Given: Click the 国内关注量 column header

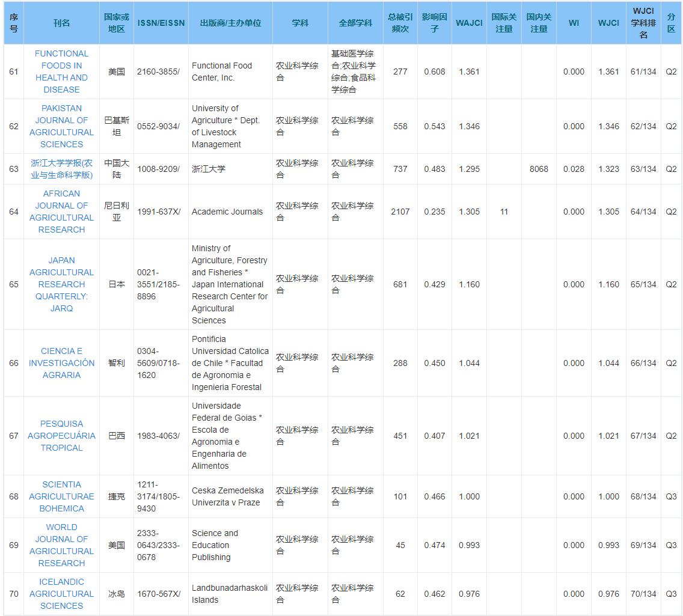Looking at the screenshot, I should [539, 23].
